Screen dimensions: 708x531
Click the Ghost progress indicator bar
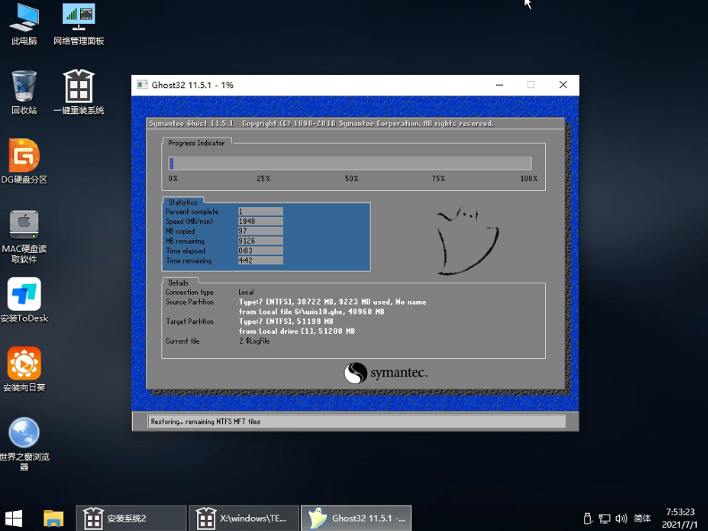coord(350,163)
